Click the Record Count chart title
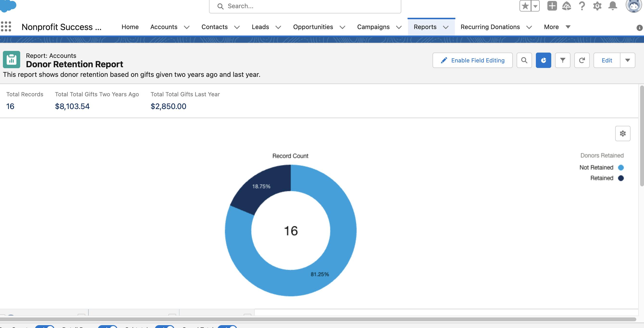644x328 pixels. click(290, 156)
